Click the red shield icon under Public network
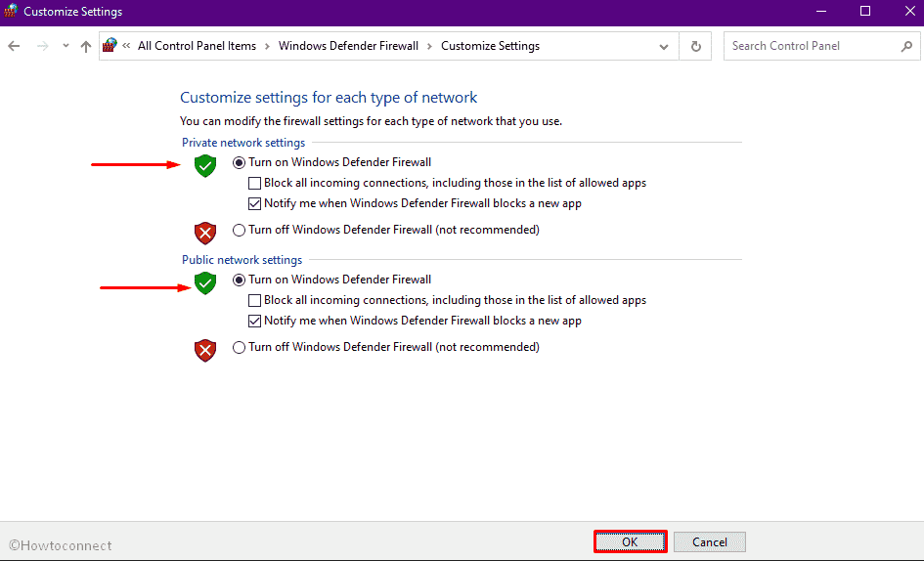Viewport: 924px width, 561px height. tap(205, 351)
